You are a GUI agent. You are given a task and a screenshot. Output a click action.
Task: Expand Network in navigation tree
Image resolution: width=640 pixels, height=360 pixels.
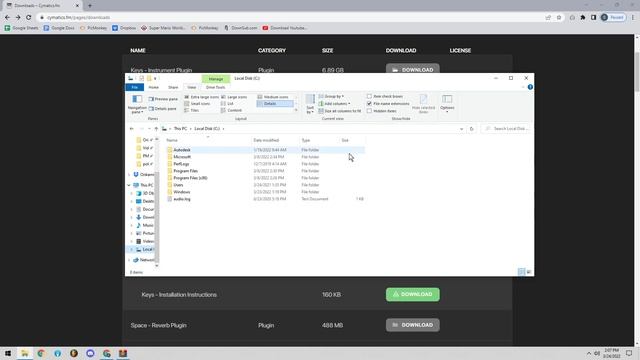point(129,260)
